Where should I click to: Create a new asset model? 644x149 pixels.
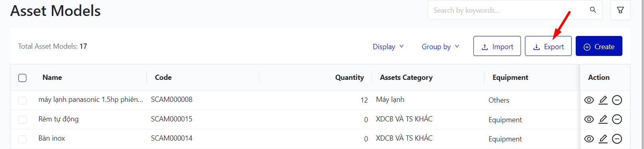(x=599, y=46)
